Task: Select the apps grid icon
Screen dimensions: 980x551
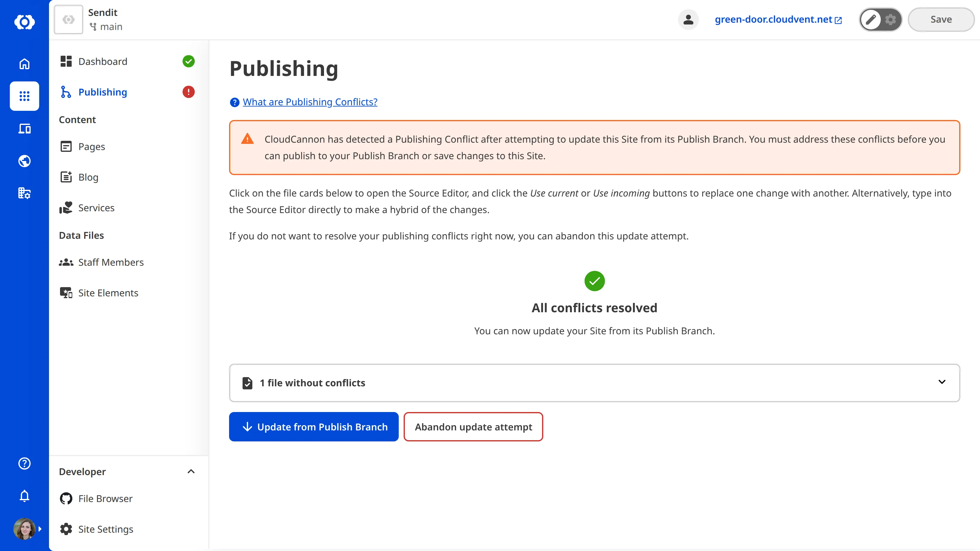Action: point(24,96)
